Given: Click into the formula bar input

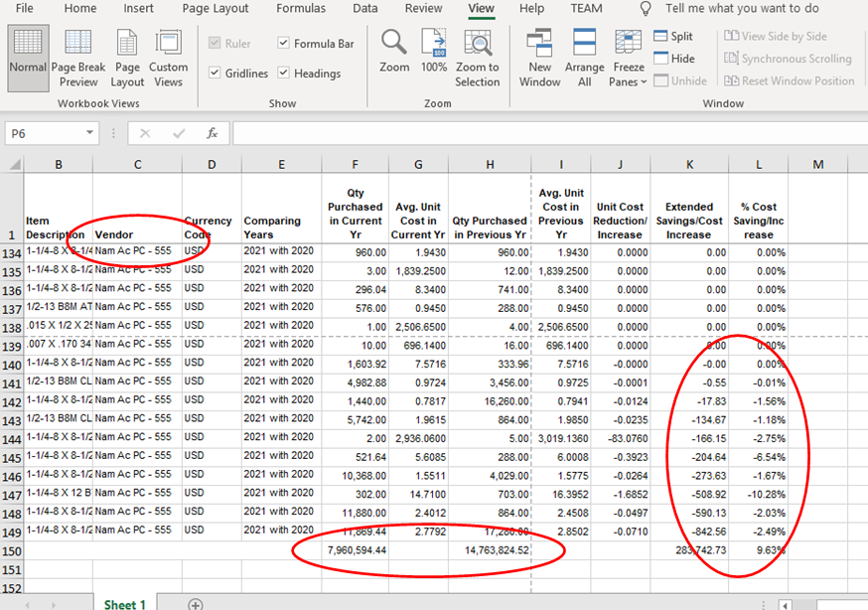Looking at the screenshot, I should 549,133.
